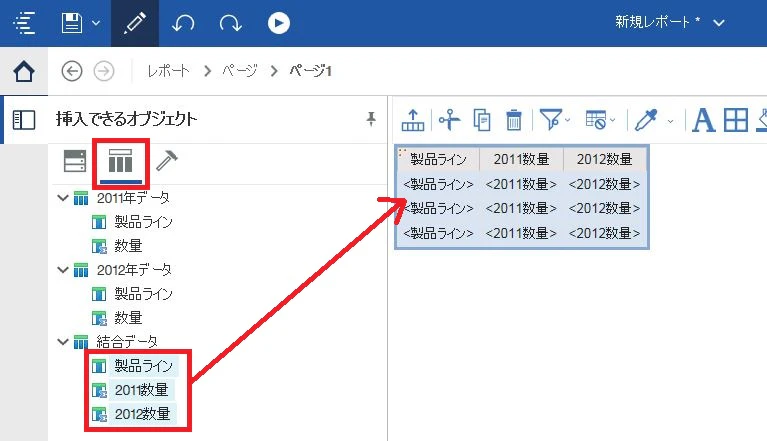This screenshot has width=767, height=441.
Task: Click first row <2011数量> cell
Action: pos(521,184)
